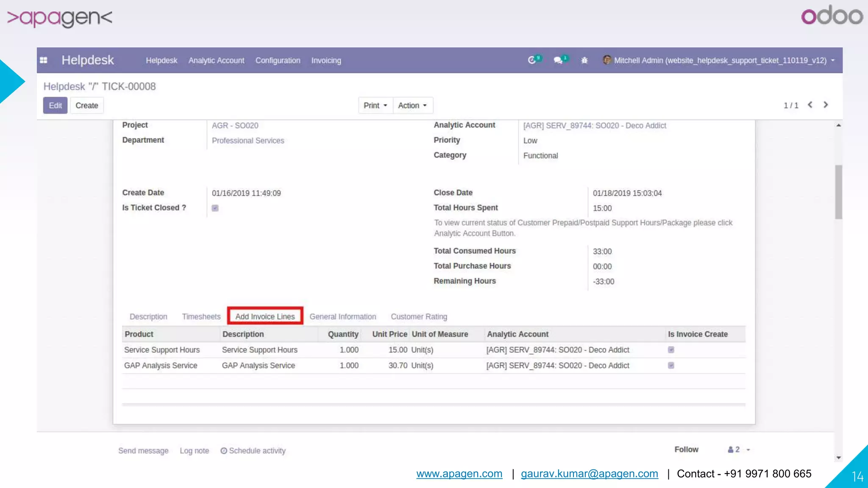Viewport: 868px width, 488px height.
Task: Click the Edit button
Action: [x=55, y=105]
